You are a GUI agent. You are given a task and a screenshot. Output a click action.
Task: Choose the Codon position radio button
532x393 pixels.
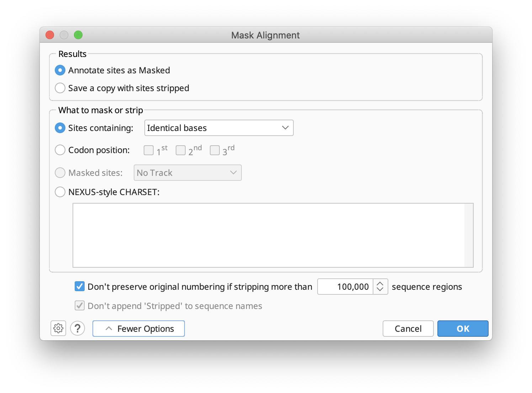click(60, 150)
